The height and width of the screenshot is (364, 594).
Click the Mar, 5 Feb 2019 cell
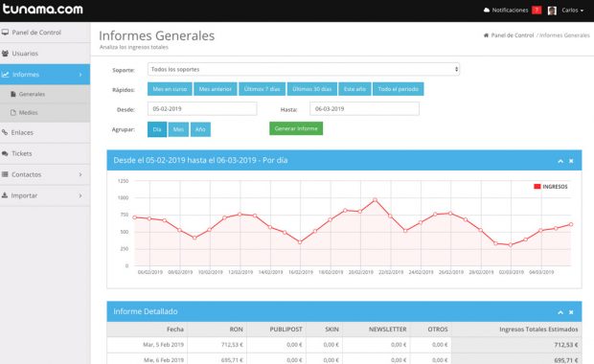pyautogui.click(x=147, y=345)
